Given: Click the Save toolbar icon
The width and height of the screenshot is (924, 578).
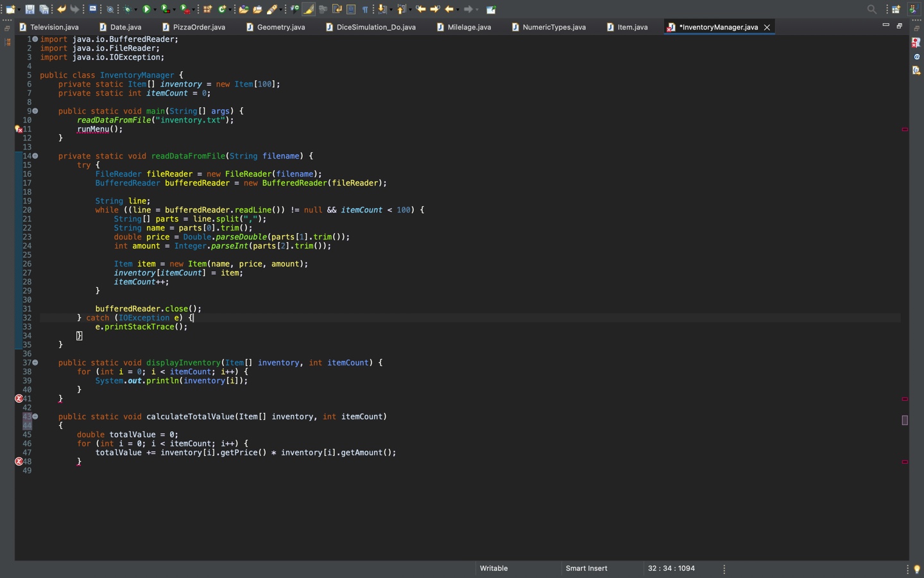Looking at the screenshot, I should tap(30, 10).
